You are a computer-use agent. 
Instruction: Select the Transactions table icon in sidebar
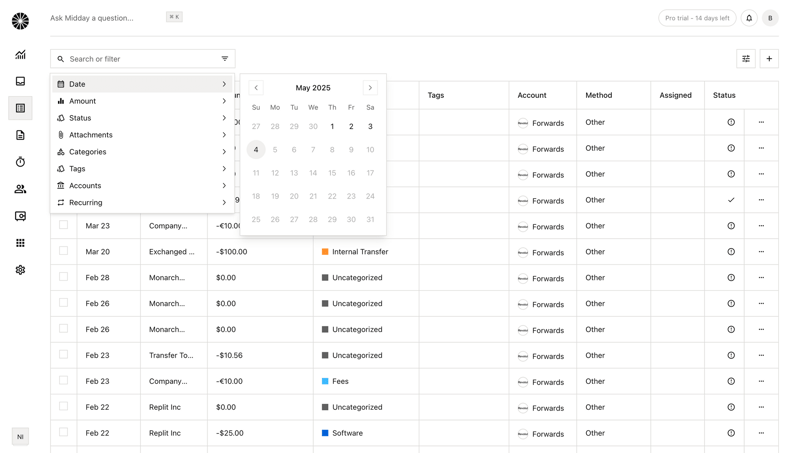point(20,108)
